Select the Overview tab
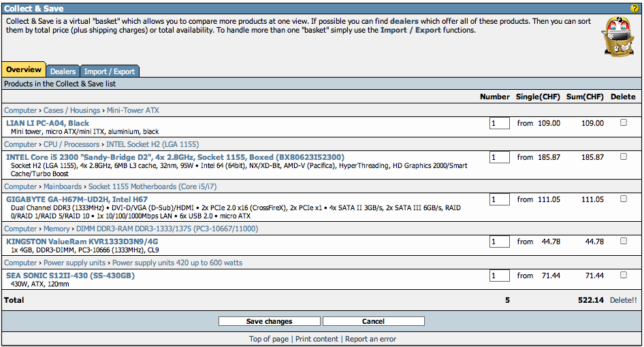644x347 pixels. (24, 70)
